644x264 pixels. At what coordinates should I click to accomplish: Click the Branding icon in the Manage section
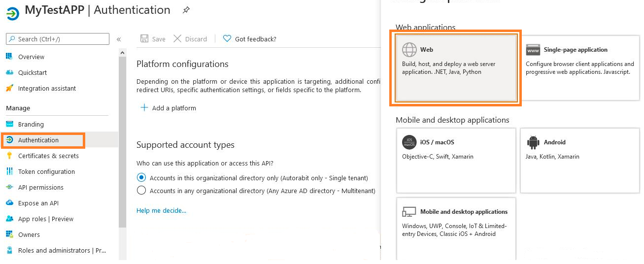tap(9, 124)
